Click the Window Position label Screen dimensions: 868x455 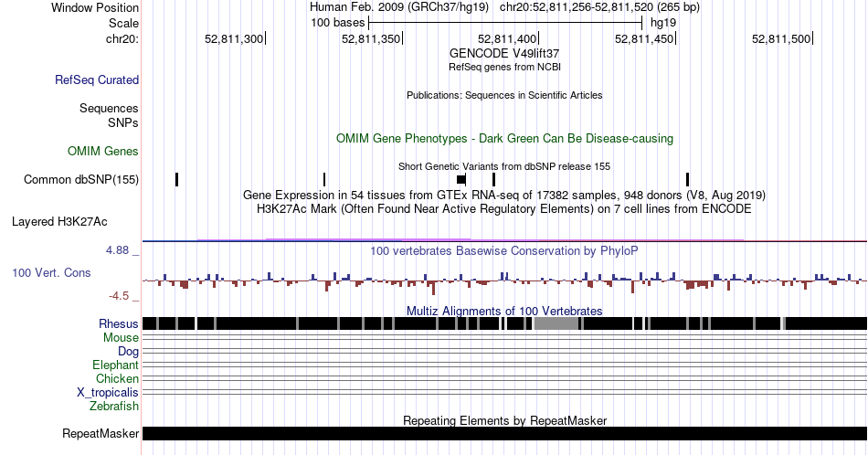[x=95, y=7]
